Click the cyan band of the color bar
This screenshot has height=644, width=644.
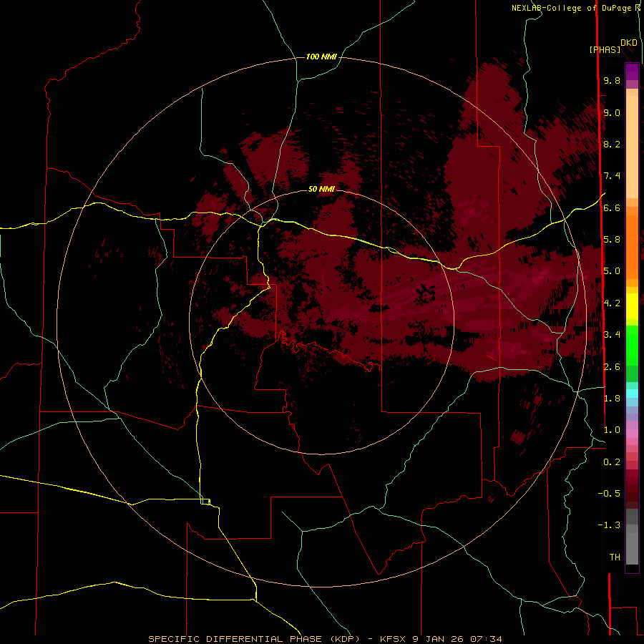point(632,394)
